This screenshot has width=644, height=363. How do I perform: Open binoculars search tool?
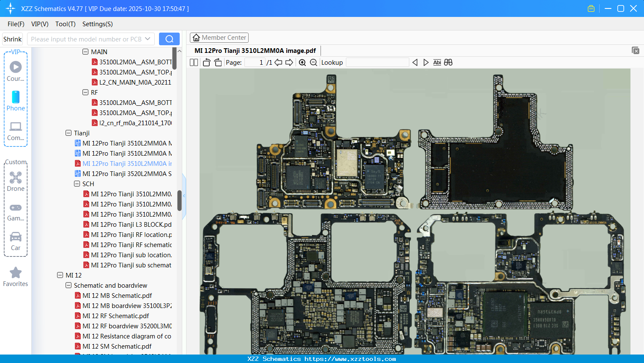coord(448,63)
